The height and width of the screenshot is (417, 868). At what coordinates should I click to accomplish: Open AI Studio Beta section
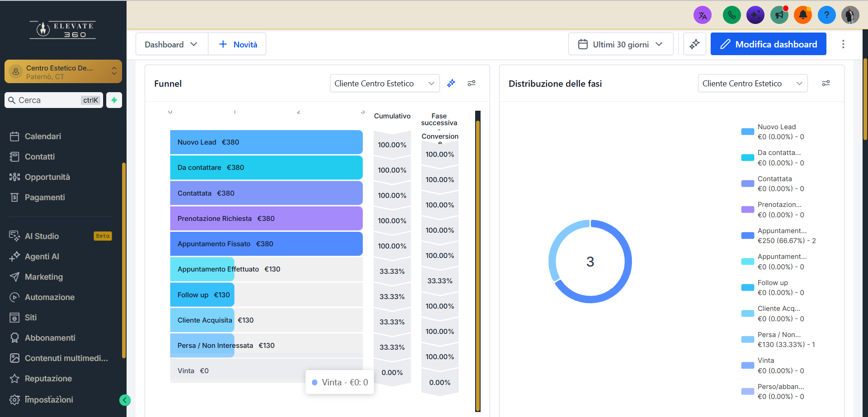click(61, 236)
